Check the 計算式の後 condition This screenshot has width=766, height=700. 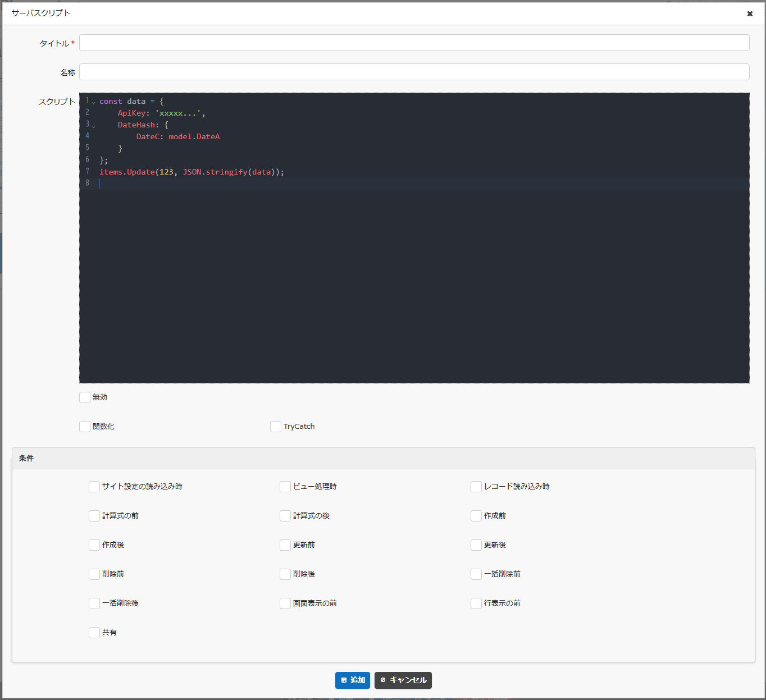(x=285, y=516)
